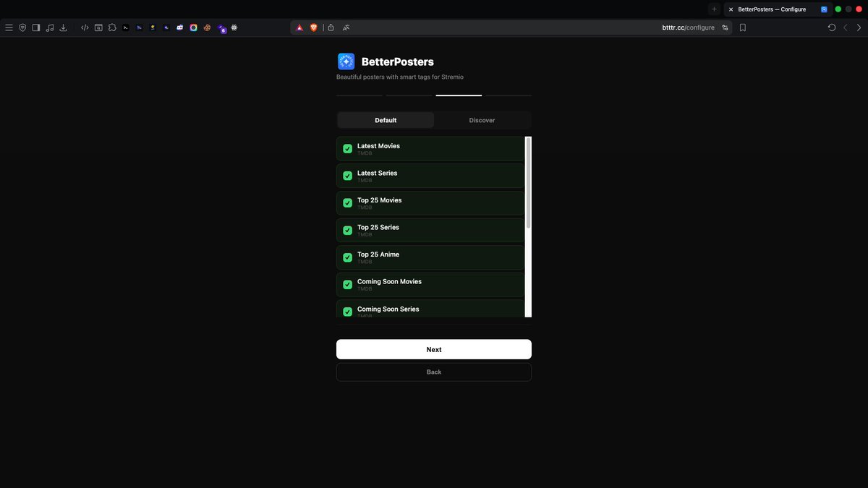868x488 pixels.
Task: Click the share icon in address bar
Action: (331, 27)
